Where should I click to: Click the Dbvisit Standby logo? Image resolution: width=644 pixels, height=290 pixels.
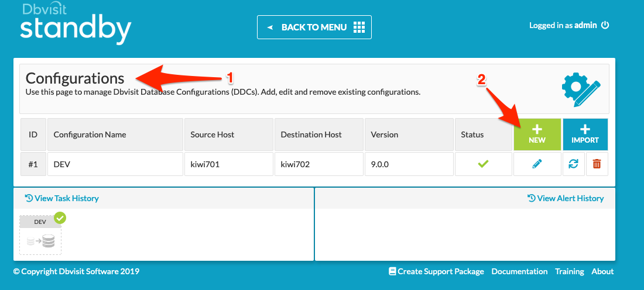[x=76, y=24]
